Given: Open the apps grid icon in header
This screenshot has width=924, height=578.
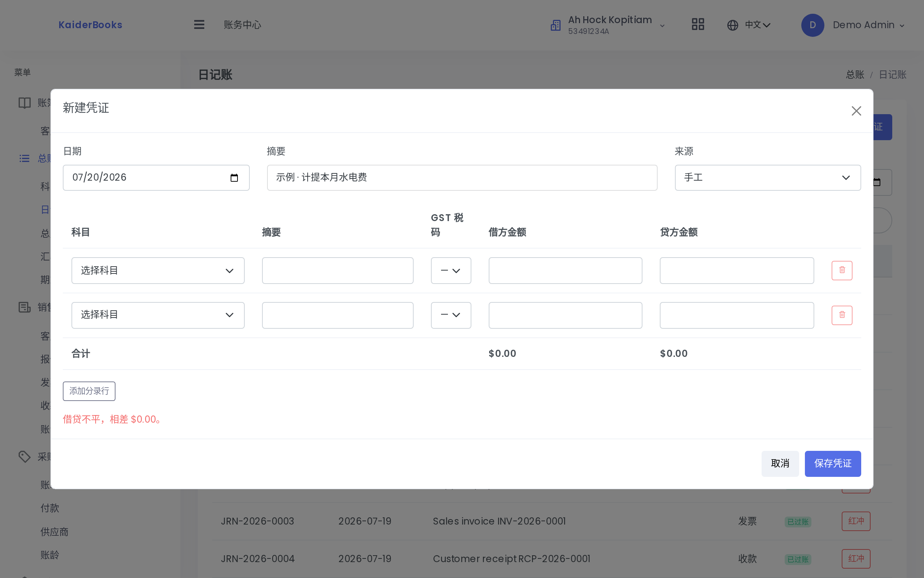Looking at the screenshot, I should tap(698, 25).
